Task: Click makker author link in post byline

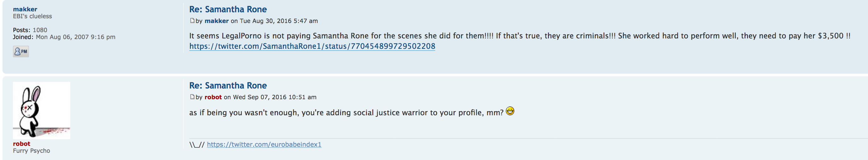Action: point(216,21)
